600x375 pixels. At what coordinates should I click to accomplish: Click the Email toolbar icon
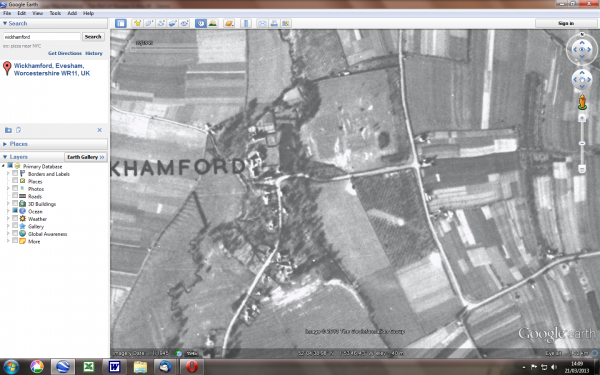262,23
